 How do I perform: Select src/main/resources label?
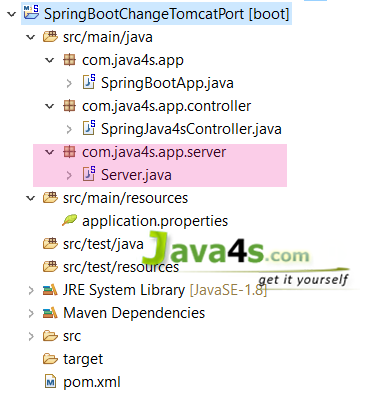click(x=125, y=198)
